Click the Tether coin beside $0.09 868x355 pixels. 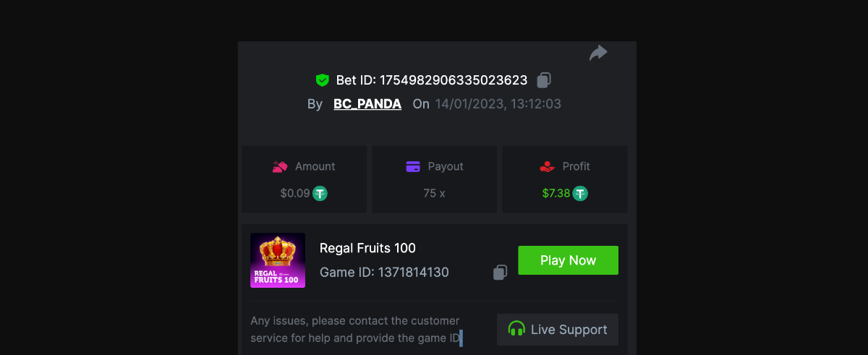click(x=320, y=194)
